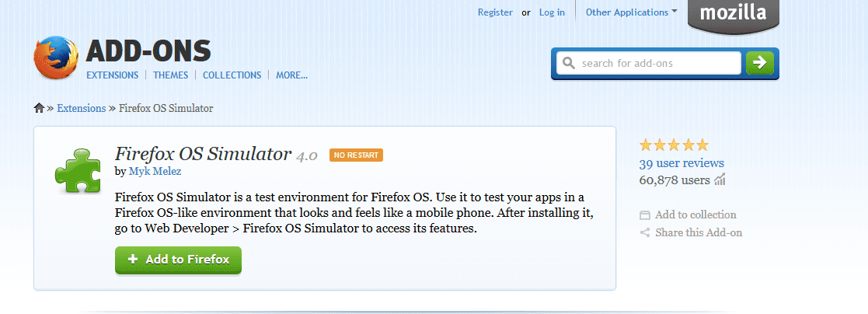The image size is (868, 314).
Task: Click the Firefox logo icon
Action: pyautogui.click(x=56, y=58)
